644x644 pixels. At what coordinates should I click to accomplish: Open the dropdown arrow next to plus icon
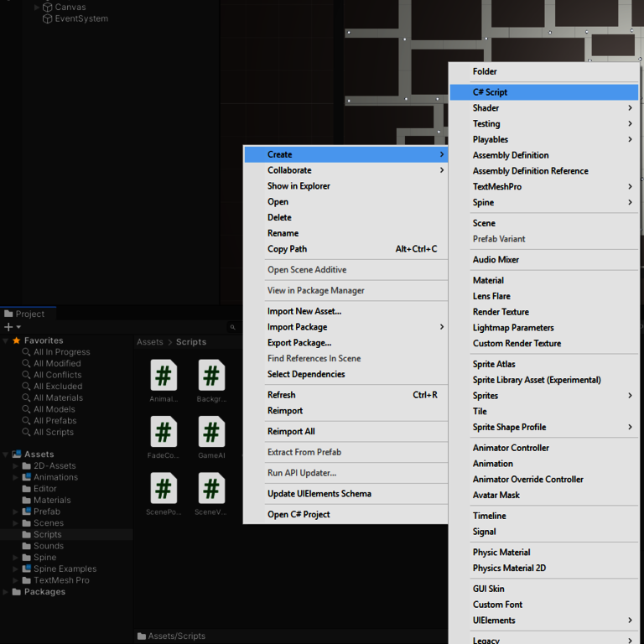(x=18, y=327)
